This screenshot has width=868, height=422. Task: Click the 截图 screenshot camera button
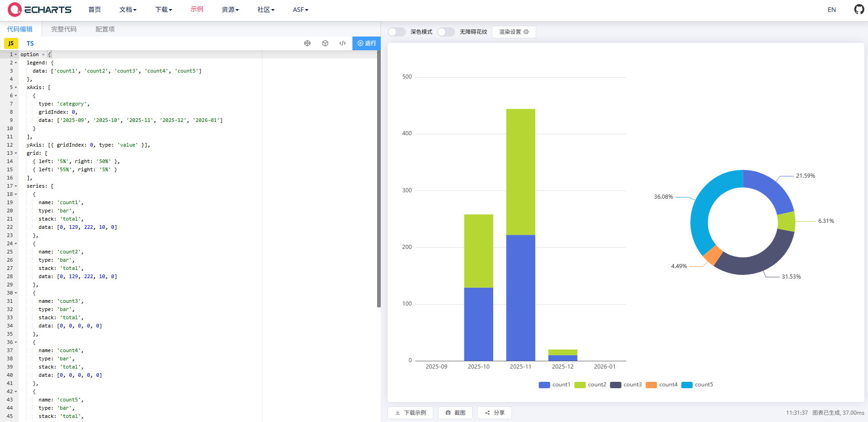coord(455,413)
